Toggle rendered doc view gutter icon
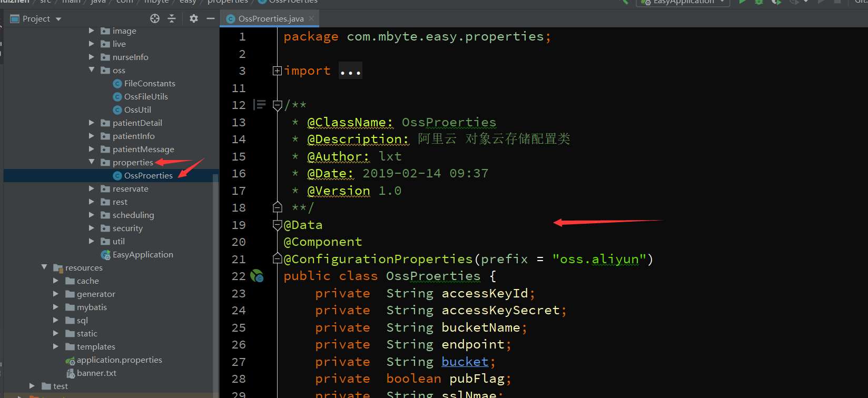 (x=260, y=105)
